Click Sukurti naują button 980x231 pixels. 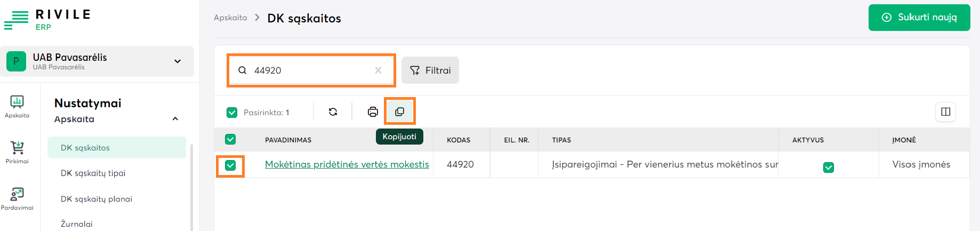point(919,18)
